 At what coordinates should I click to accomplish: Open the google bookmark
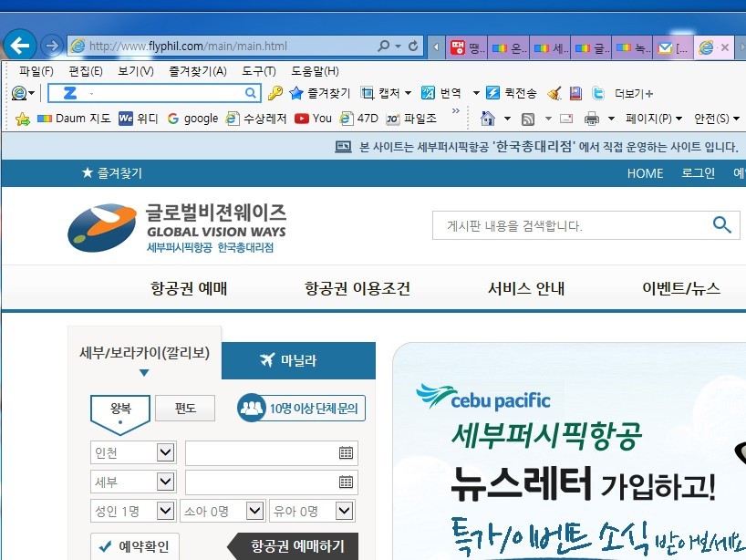tap(192, 118)
